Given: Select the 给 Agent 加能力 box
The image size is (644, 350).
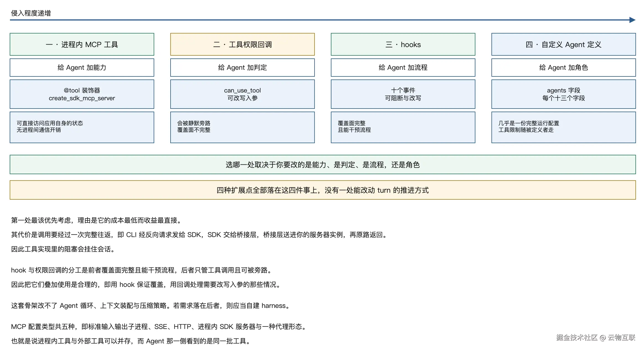Looking at the screenshot, I should [82, 68].
